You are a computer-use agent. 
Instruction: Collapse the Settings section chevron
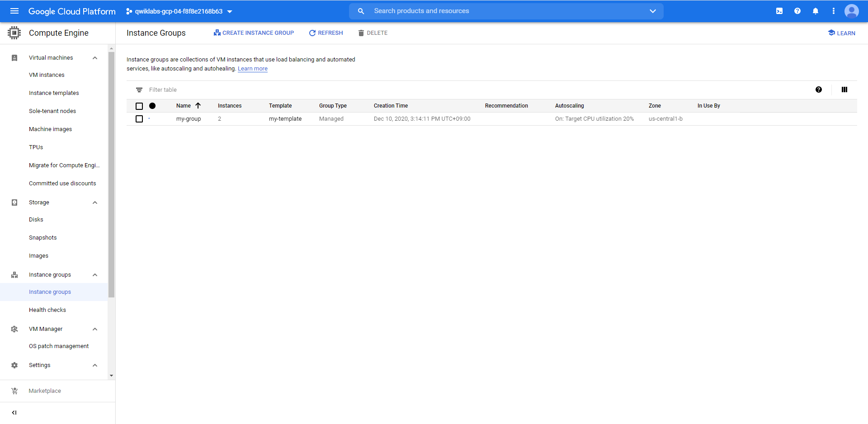pyautogui.click(x=95, y=365)
